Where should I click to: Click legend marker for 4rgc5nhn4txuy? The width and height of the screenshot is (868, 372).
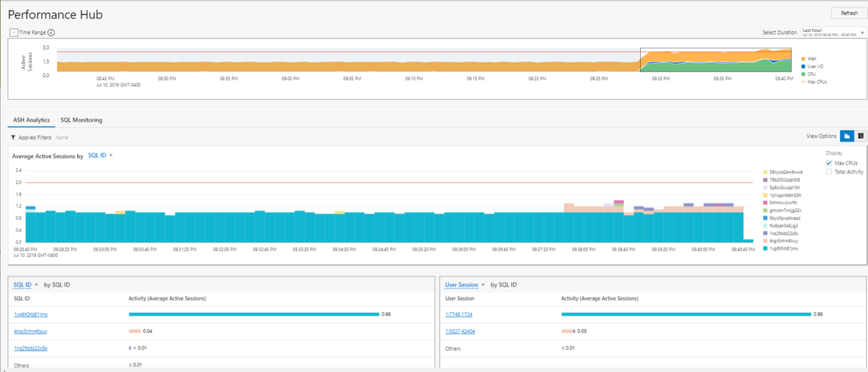click(x=766, y=241)
